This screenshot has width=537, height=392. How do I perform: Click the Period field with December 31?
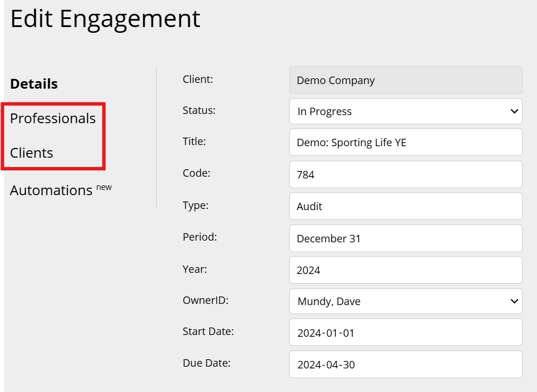tap(406, 238)
